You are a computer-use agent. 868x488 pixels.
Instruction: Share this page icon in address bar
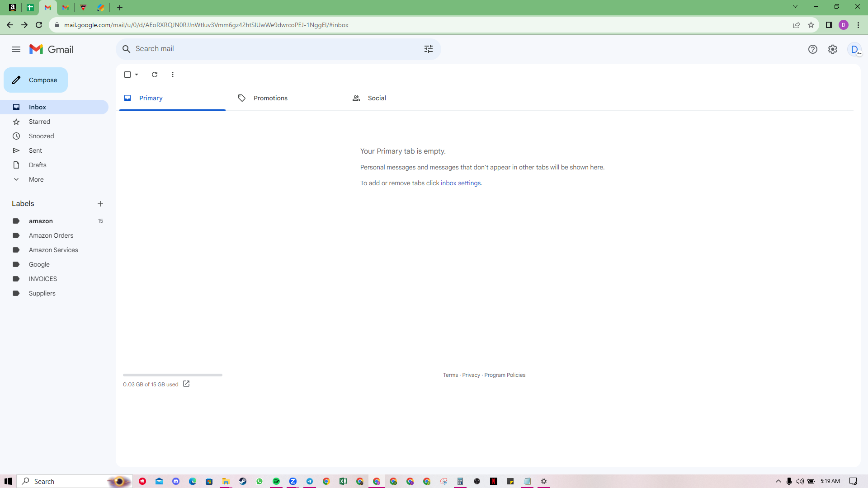click(x=797, y=25)
